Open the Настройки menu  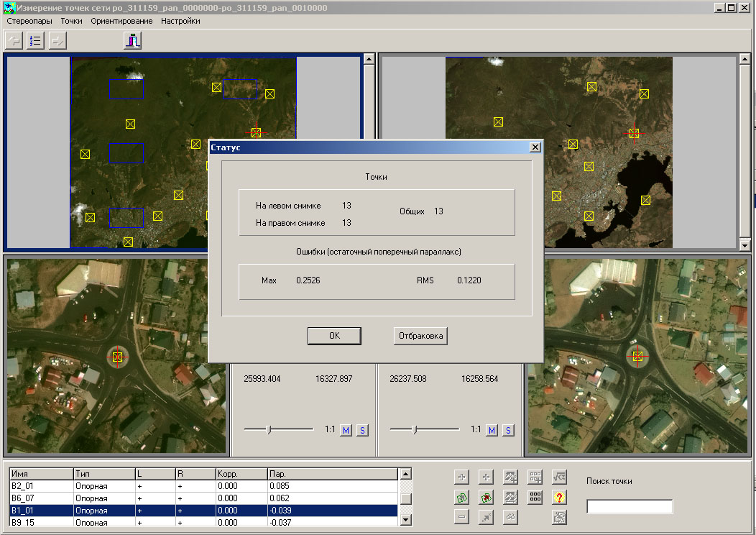[180, 21]
